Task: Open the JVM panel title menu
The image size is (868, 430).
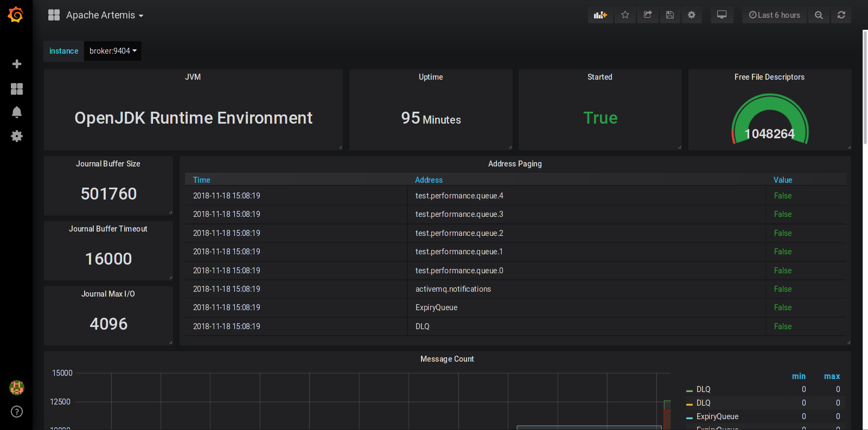Action: (193, 77)
